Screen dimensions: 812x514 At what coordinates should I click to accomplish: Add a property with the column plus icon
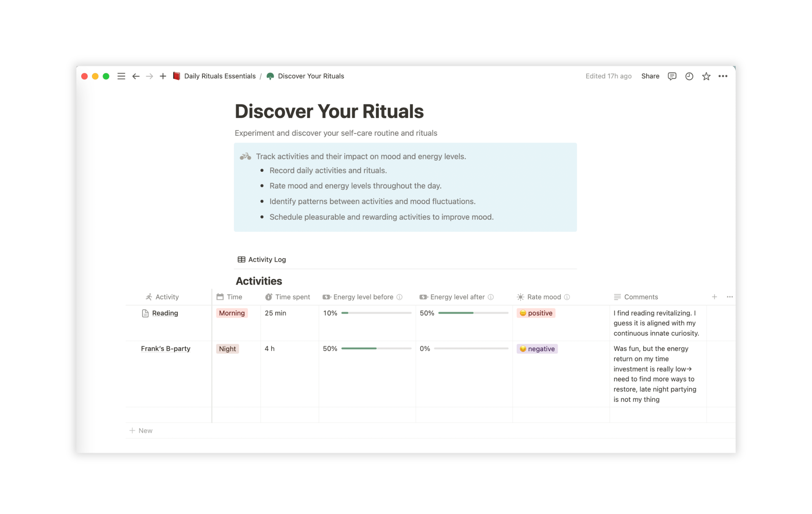[714, 297]
